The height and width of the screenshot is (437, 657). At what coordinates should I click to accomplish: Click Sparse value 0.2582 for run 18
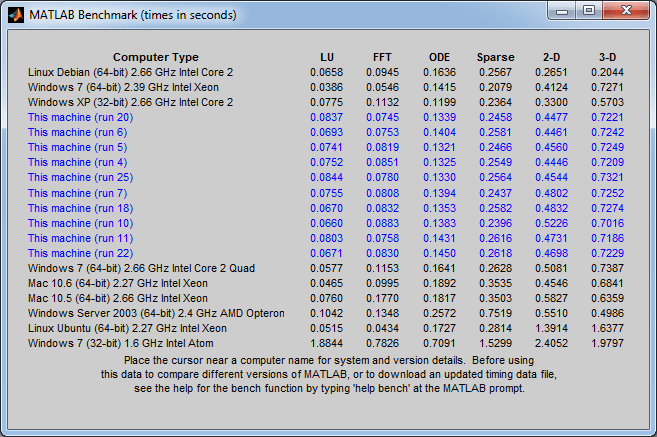pos(495,208)
